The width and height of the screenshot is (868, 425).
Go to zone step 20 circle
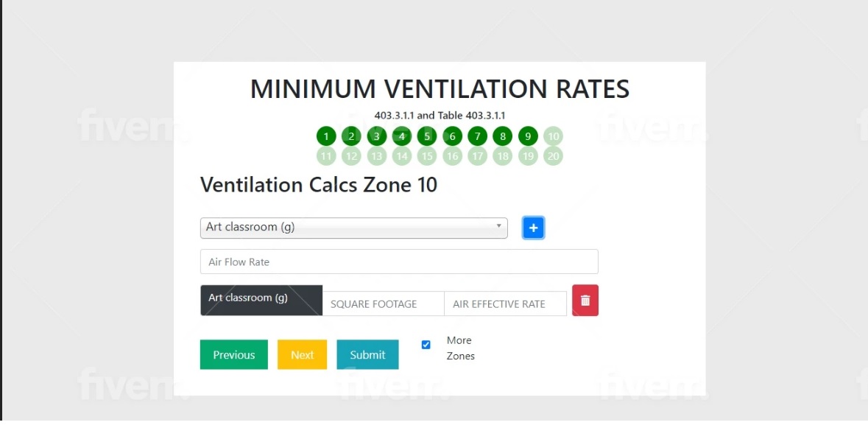(553, 155)
